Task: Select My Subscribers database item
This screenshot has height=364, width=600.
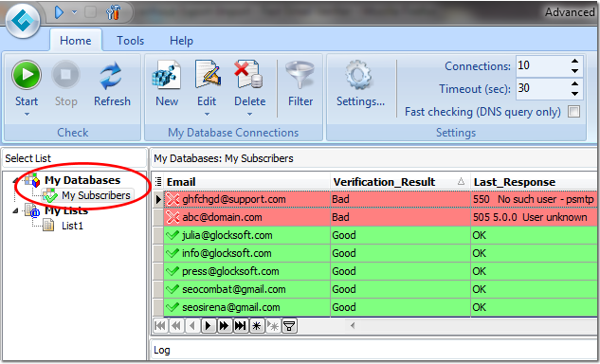Action: [96, 195]
